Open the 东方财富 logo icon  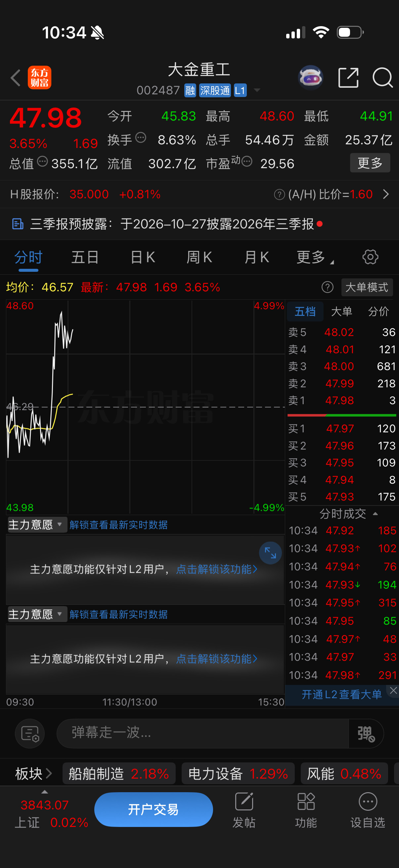(39, 77)
